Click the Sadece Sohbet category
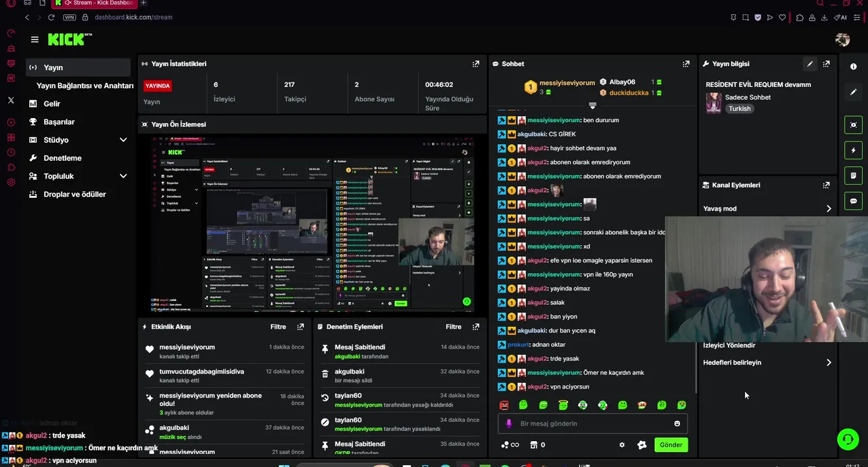Viewport: 868px width, 467px height. coord(748,97)
